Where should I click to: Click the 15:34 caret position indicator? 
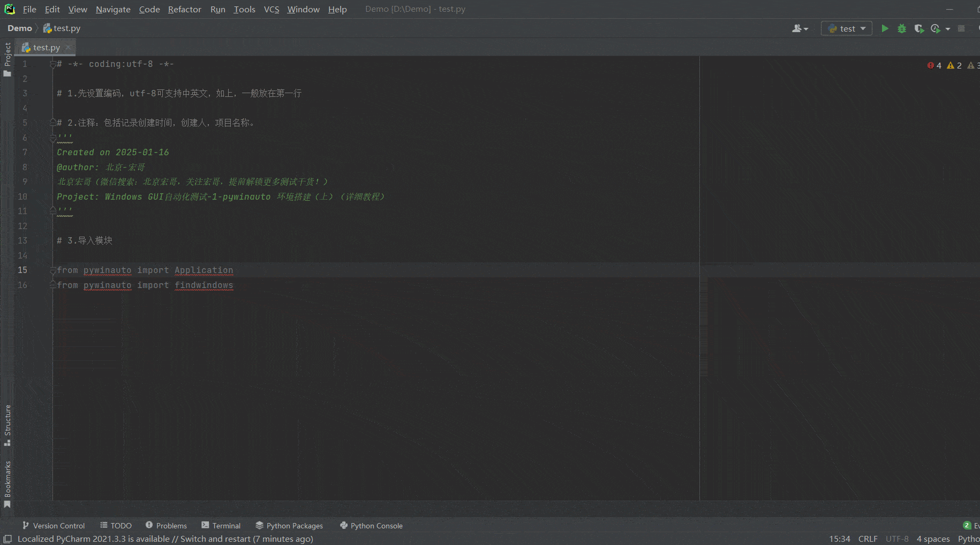pos(840,539)
